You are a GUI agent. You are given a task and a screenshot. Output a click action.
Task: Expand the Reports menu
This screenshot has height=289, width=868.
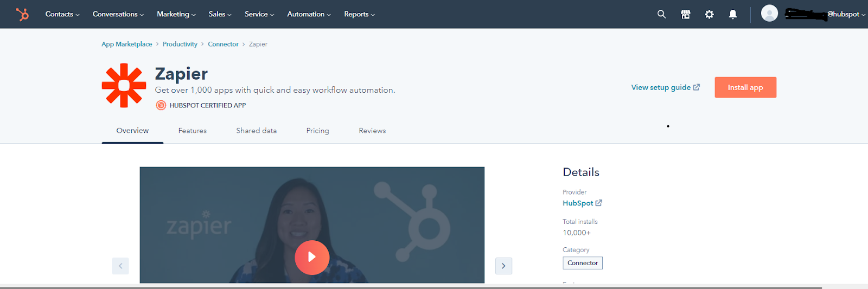click(359, 14)
